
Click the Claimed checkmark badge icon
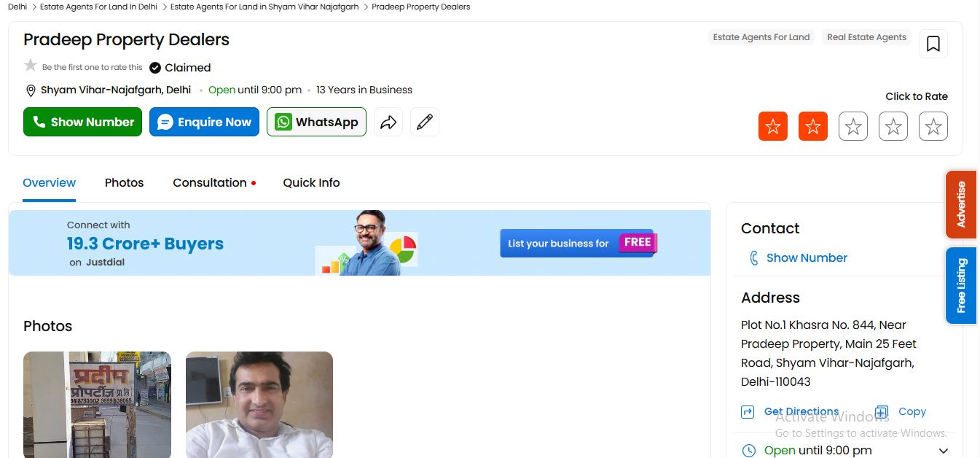pyautogui.click(x=155, y=68)
